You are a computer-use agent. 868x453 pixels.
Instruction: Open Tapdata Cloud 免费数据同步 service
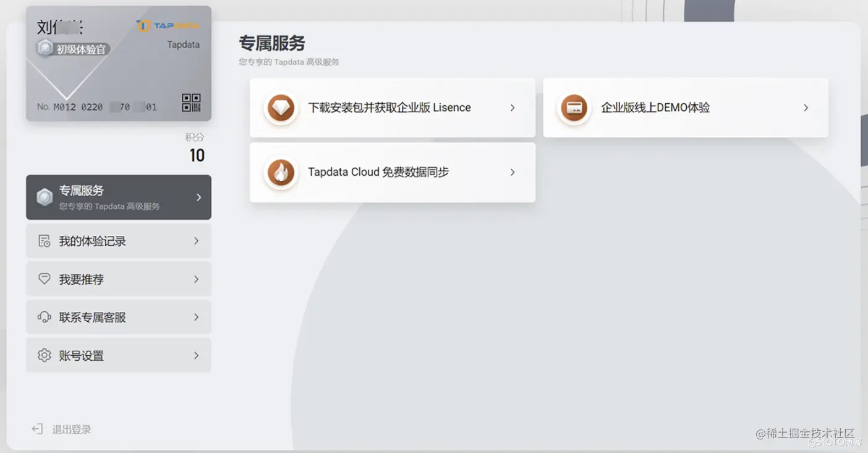pos(393,172)
